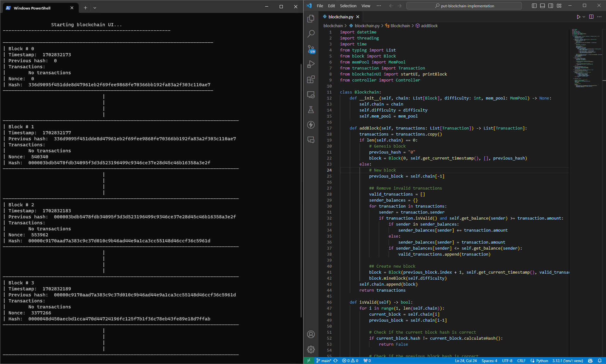Expand the hidden menus ellipsis in menu bar
This screenshot has height=364, width=606.
[379, 6]
